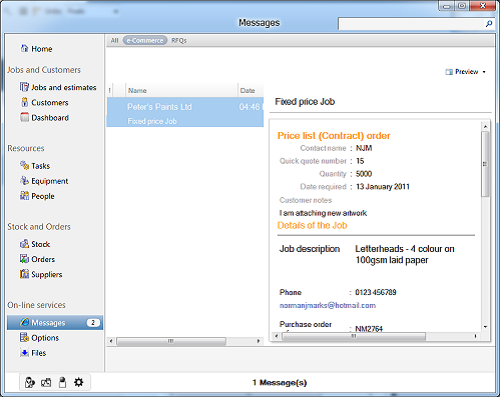Click the 'I am attaching new artwork' note
The width and height of the screenshot is (500, 397).
point(323,213)
